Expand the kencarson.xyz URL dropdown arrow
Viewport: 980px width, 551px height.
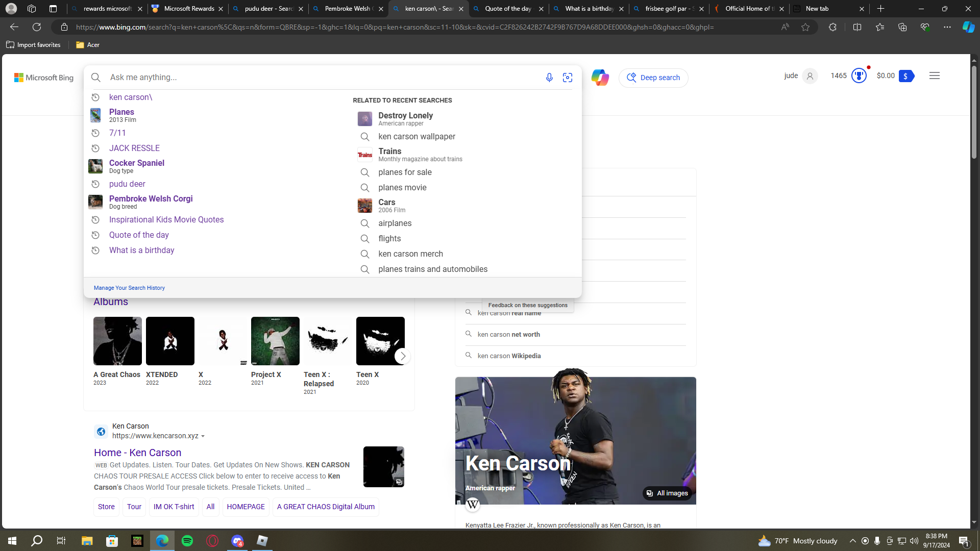(x=203, y=436)
